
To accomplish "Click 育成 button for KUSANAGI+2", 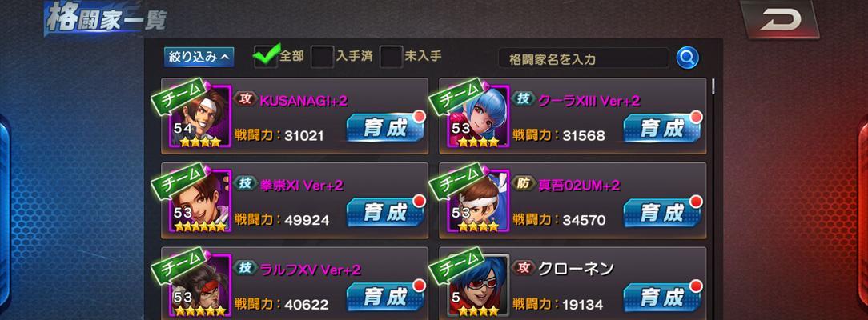I will point(385,128).
